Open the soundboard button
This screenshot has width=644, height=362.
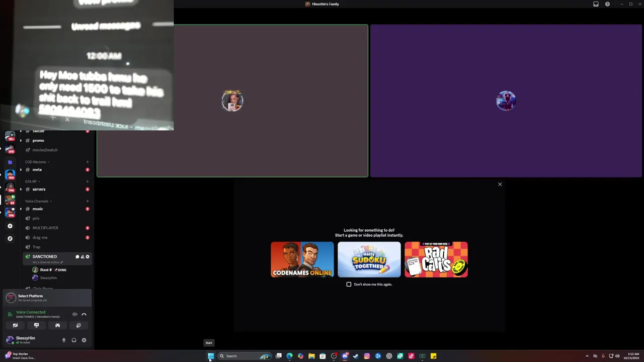click(x=78, y=325)
